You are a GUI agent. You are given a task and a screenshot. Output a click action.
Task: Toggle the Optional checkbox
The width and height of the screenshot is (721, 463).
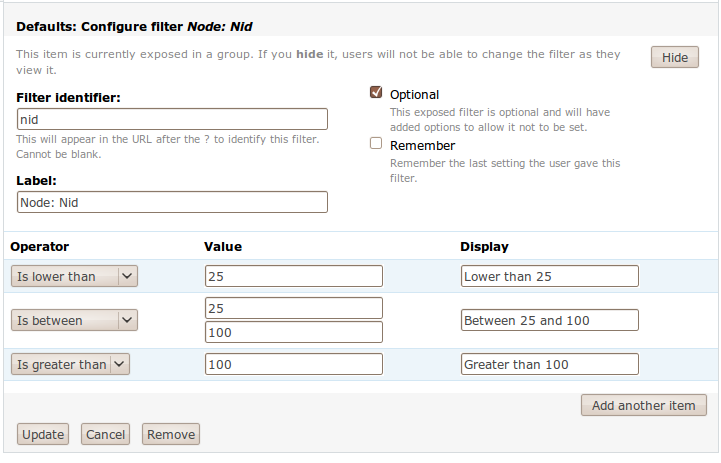pyautogui.click(x=376, y=93)
